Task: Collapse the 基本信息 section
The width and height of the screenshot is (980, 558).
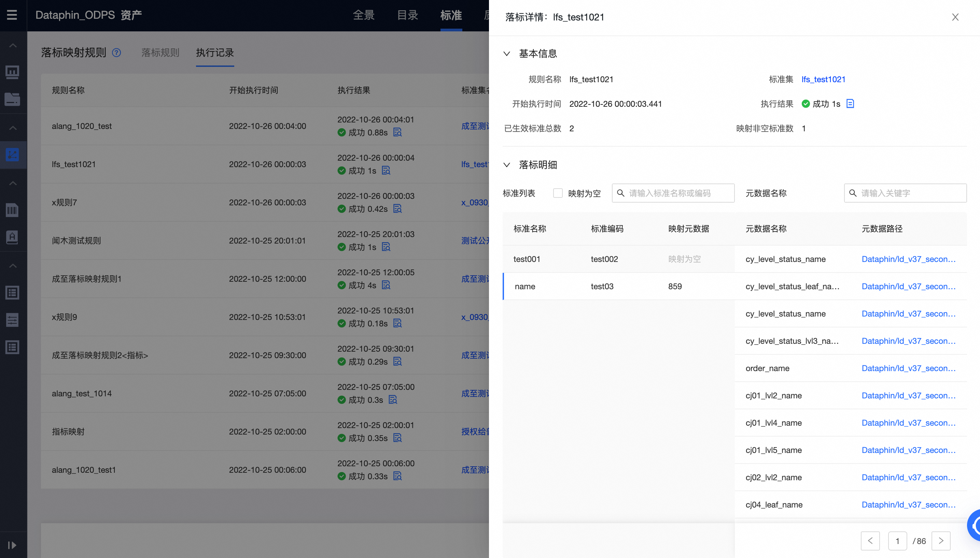Action: 506,54
